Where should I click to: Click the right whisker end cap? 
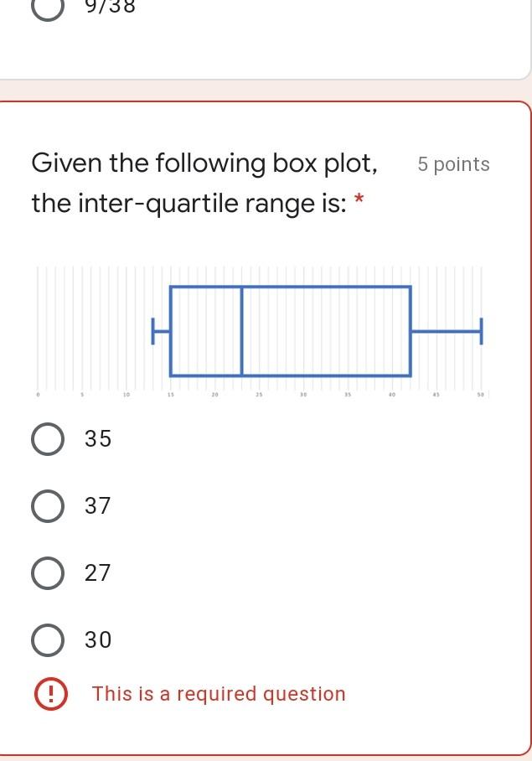coord(481,331)
